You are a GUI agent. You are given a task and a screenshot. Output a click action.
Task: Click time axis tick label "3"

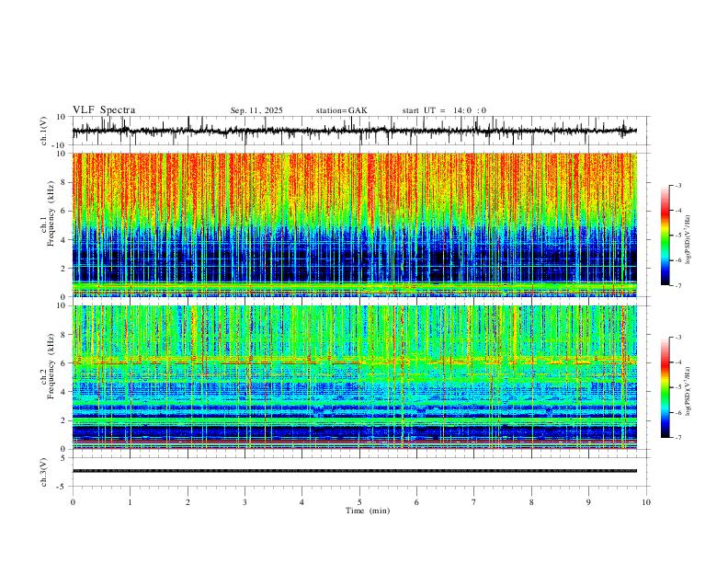245,502
